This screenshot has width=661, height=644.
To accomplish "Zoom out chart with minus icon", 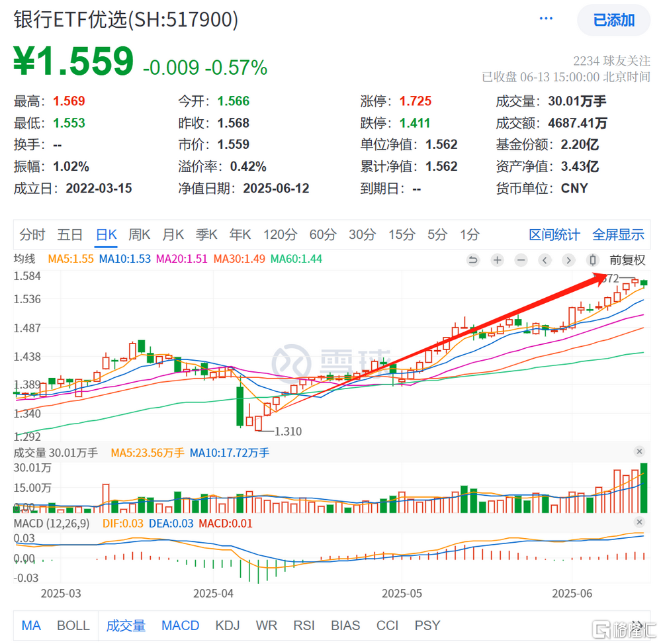I will click(x=521, y=260).
